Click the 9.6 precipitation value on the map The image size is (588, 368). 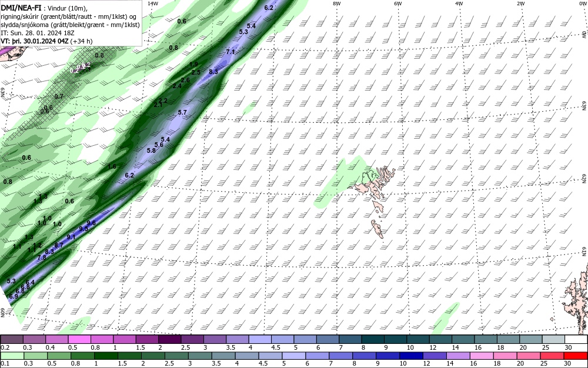coord(91,223)
